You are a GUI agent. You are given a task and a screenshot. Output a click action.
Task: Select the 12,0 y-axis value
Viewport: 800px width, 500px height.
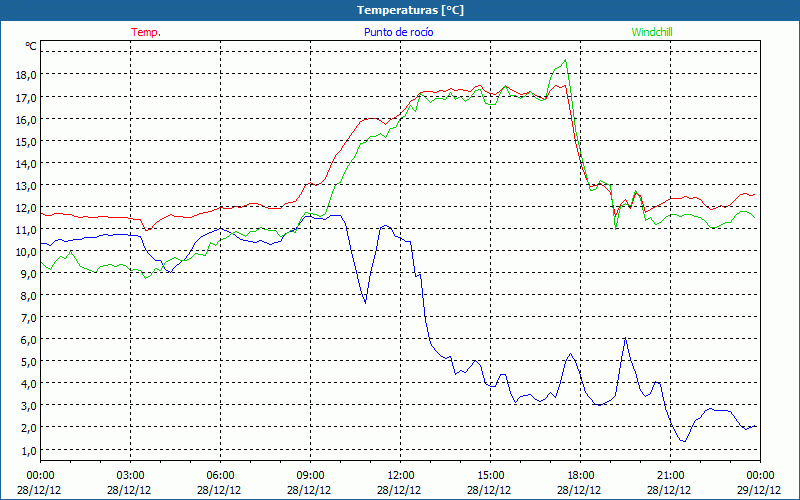[x=26, y=208]
